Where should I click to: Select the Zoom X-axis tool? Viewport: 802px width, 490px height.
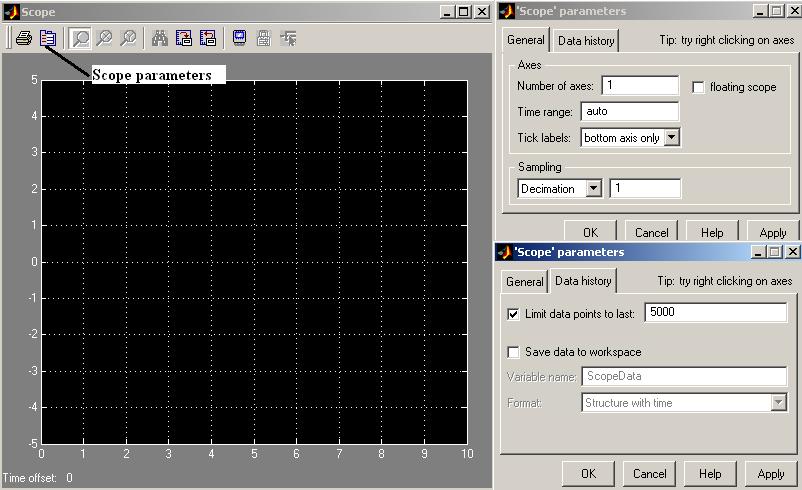point(104,38)
